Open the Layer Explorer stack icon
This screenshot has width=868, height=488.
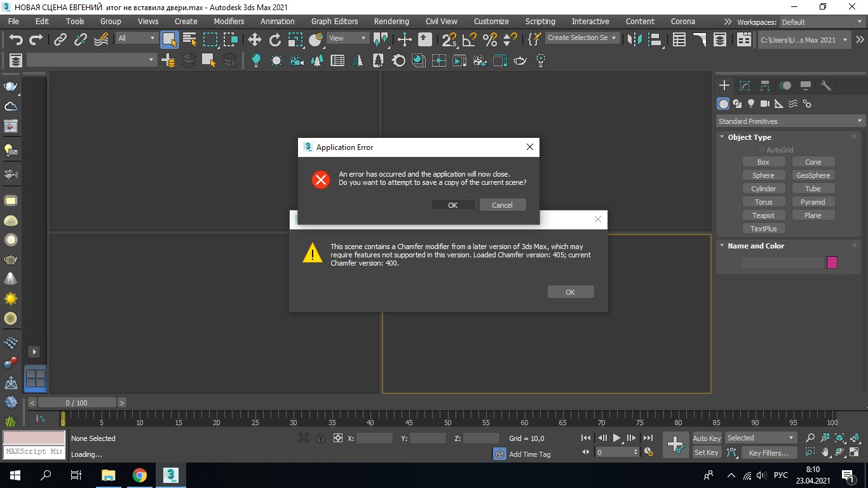(x=720, y=39)
